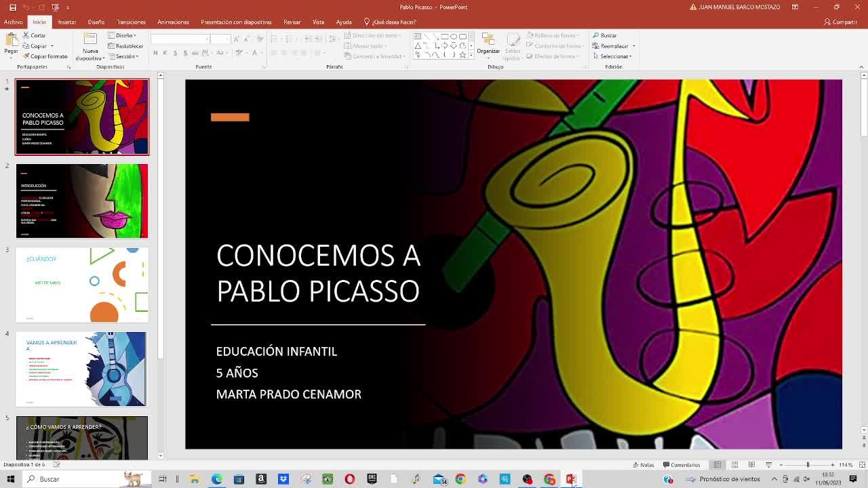This screenshot has height=488, width=868.
Task: Collapse the ribbon with the chevron
Action: coord(861,66)
